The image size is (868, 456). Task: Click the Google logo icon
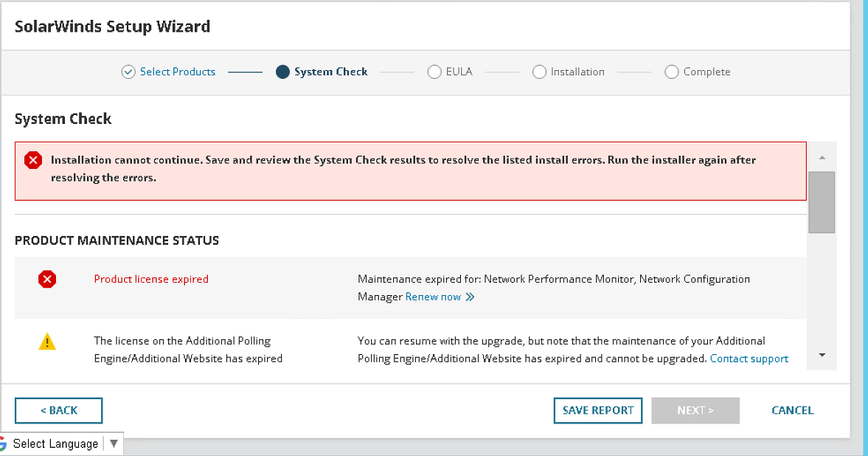pos(3,443)
